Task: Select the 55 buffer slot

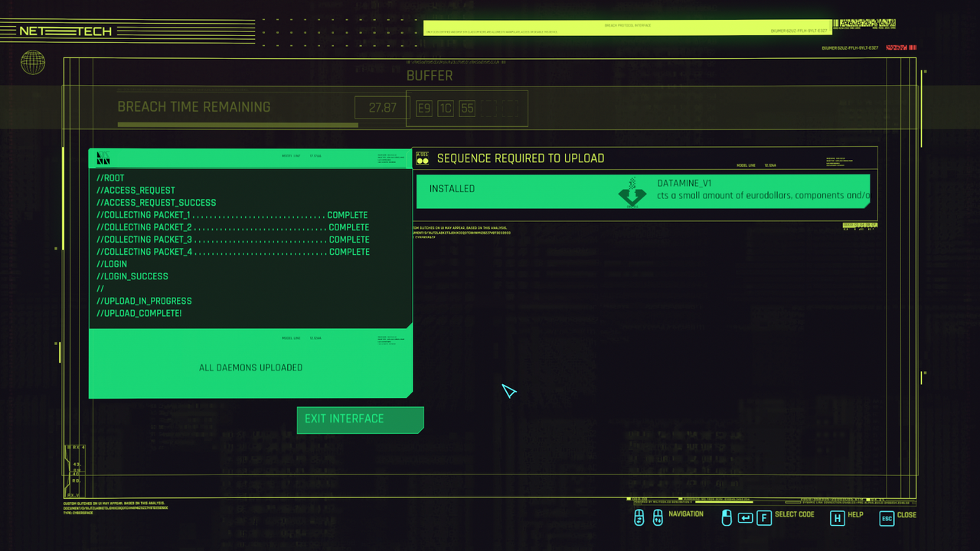Action: [467, 109]
